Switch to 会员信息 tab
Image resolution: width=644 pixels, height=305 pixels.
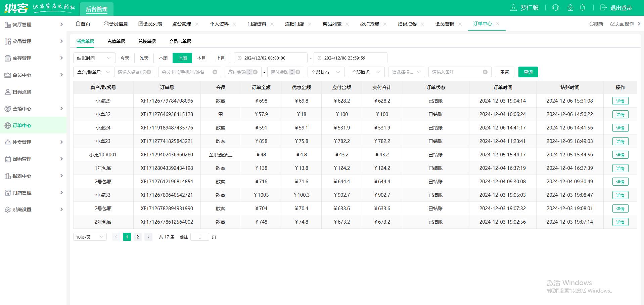(x=116, y=24)
